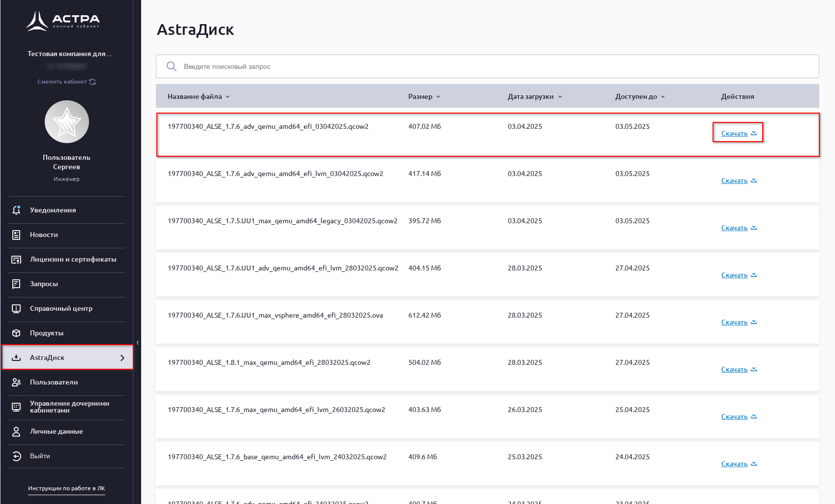Open Личные данные menu item
Screen dimensions: 835x504
[x=56, y=432]
